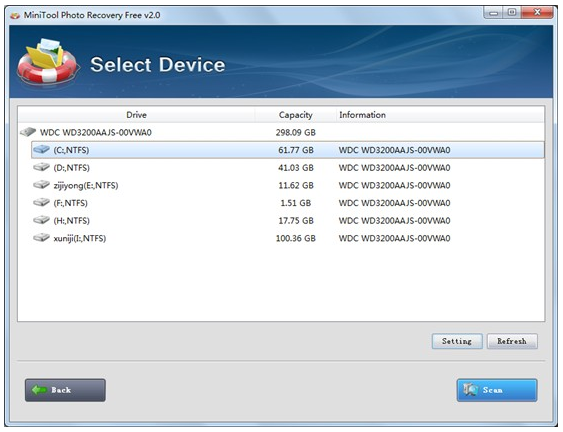The width and height of the screenshot is (563, 432).
Task: Sort list by Capacity column header
Action: click(295, 115)
